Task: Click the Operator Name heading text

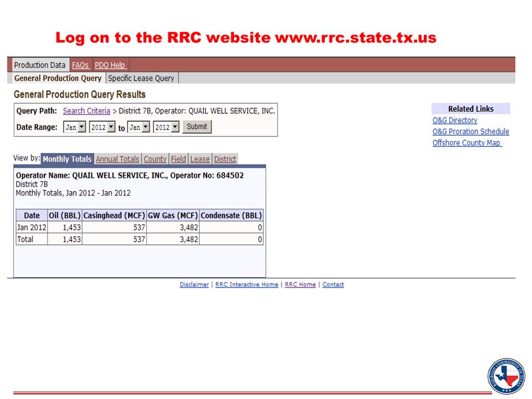Action: tap(130, 176)
